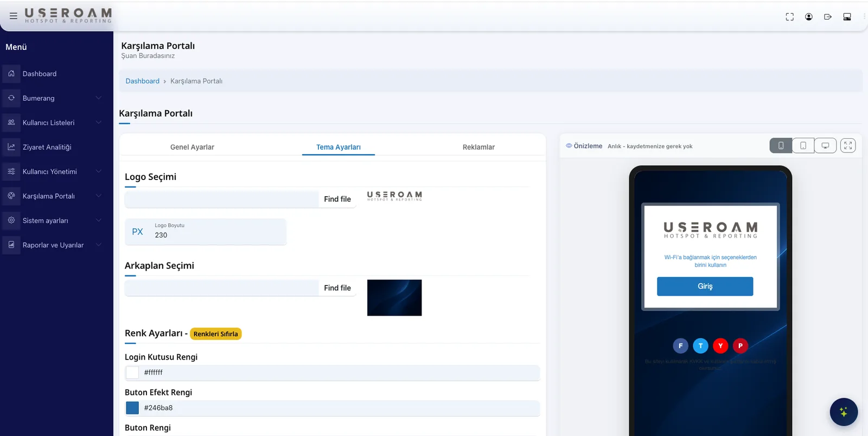Click the T social icon in preview
This screenshot has width=868, height=436.
tap(700, 345)
